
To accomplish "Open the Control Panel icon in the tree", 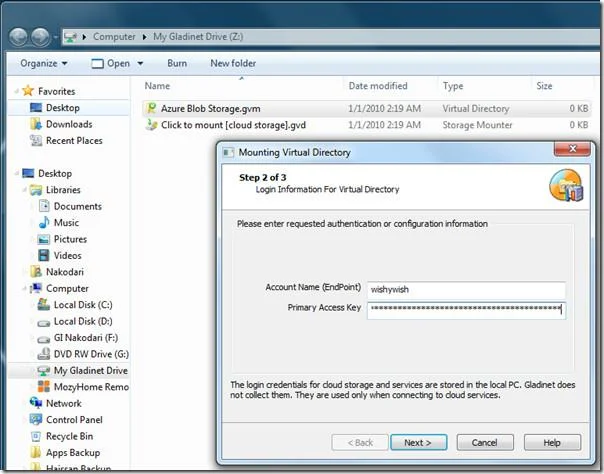I will (36, 420).
